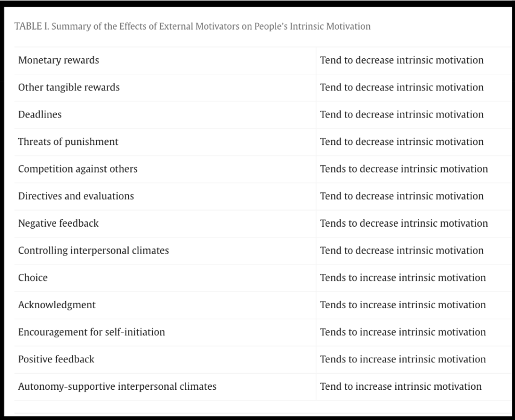Viewport: 515px width, 420px height.
Task: Click the Negative feedback row label
Action: 58,223
